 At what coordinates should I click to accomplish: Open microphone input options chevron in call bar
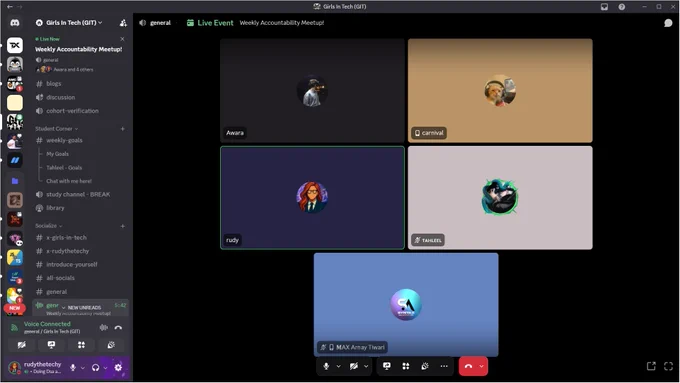[338, 366]
